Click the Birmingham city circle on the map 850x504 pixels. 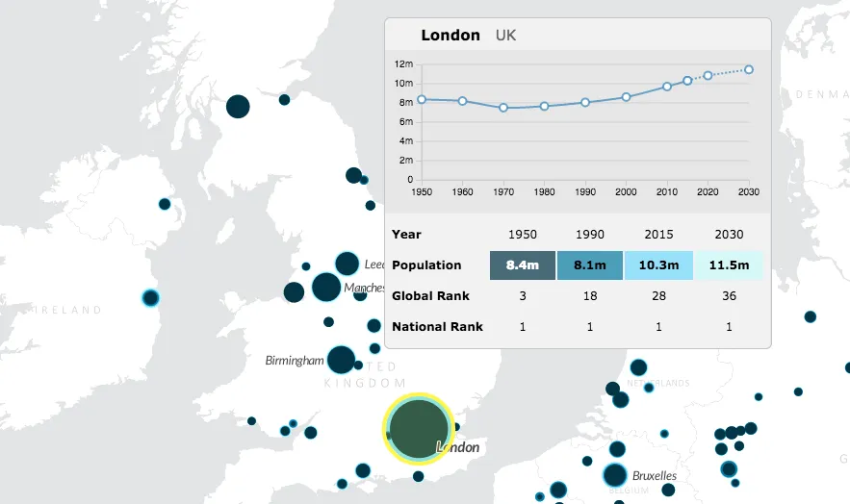[341, 360]
